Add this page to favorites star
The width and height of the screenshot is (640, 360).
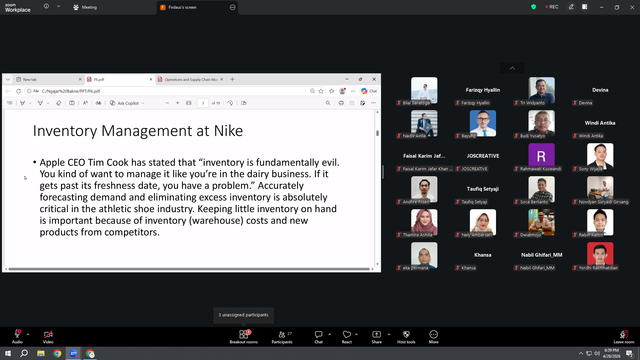click(321, 91)
